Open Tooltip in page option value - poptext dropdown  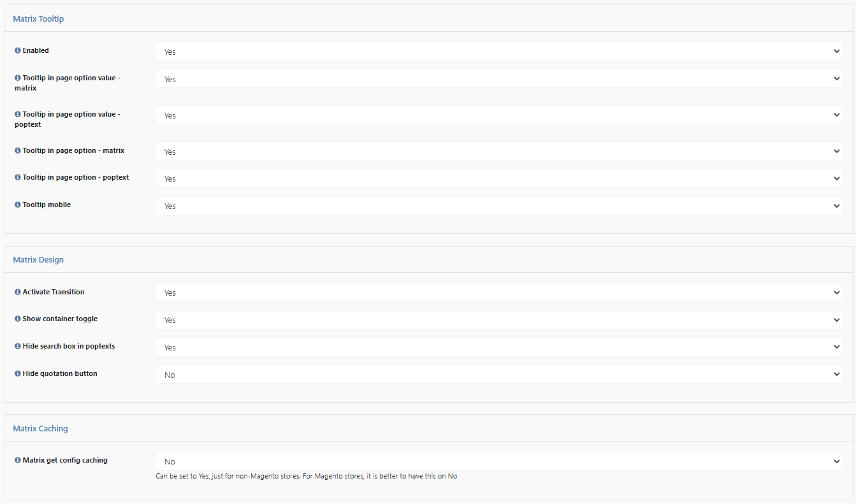point(498,115)
